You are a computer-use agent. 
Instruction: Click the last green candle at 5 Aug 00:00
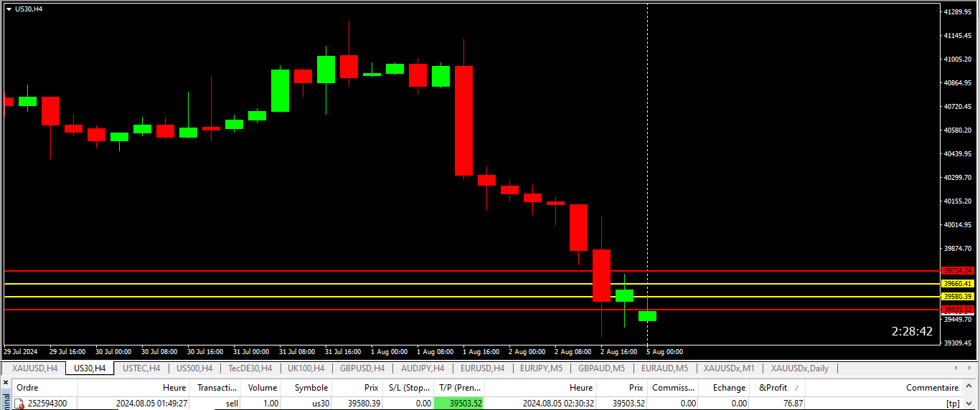648,315
